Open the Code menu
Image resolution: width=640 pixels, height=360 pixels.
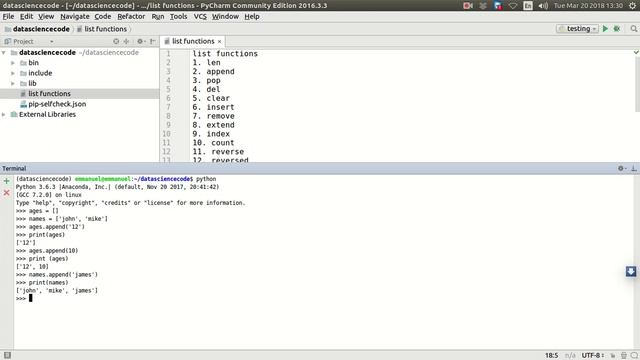(102, 16)
